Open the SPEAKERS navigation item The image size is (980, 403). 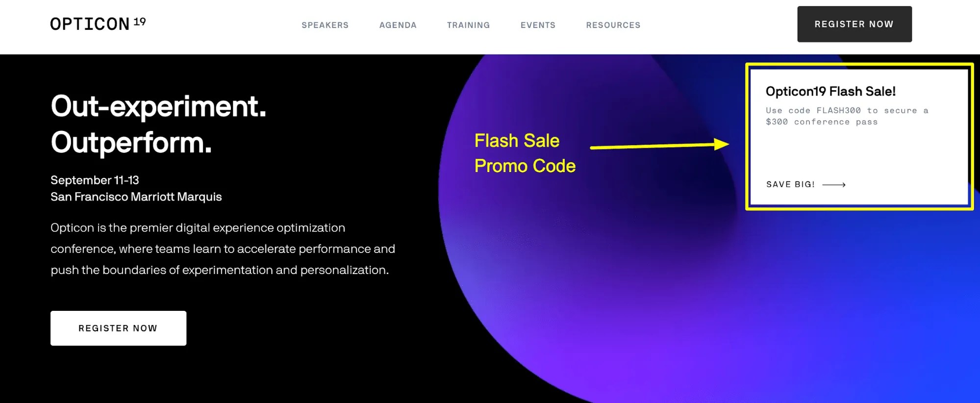pos(325,25)
